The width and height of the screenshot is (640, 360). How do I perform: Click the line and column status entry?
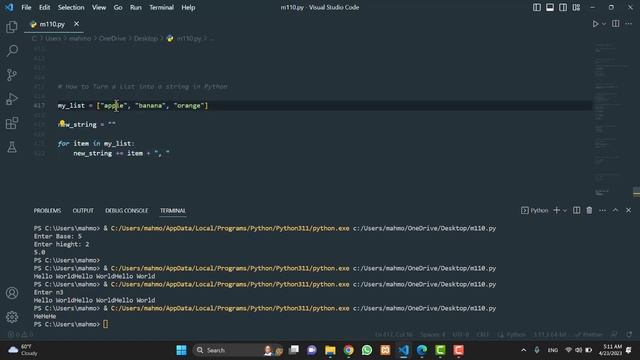pyautogui.click(x=394, y=335)
